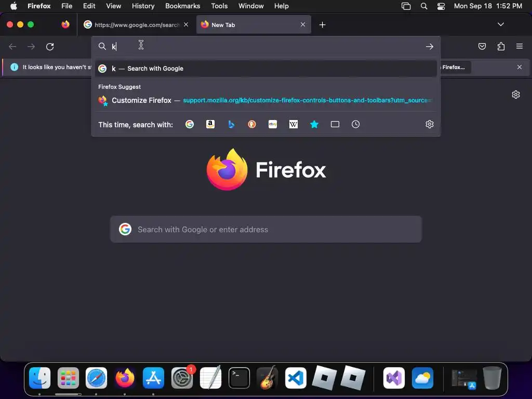The height and width of the screenshot is (399, 532).
Task: Open TextEdit from the Dock
Action: pos(210,378)
